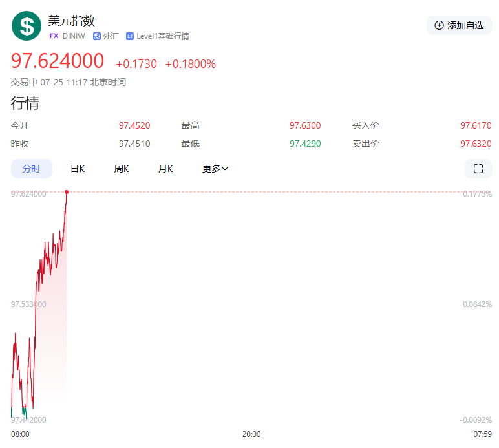This screenshot has width=499, height=448.
Task: Click the 买入价 label
Action: [366, 125]
